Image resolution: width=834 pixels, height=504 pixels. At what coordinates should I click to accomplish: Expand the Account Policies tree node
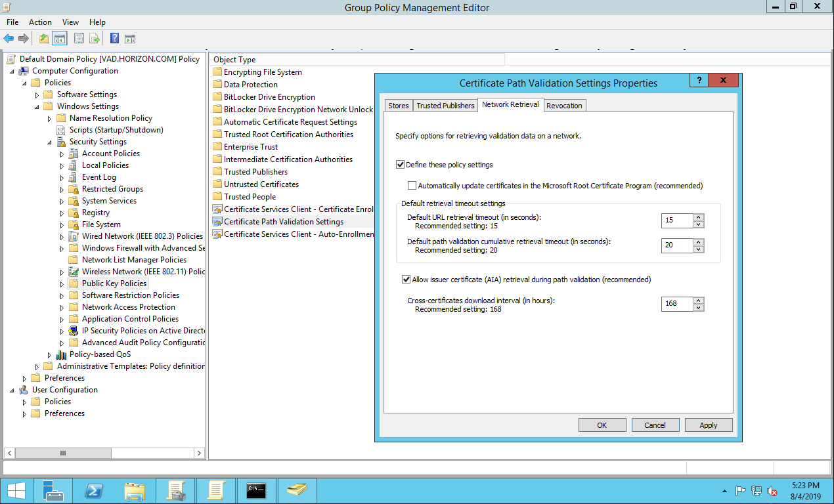62,154
